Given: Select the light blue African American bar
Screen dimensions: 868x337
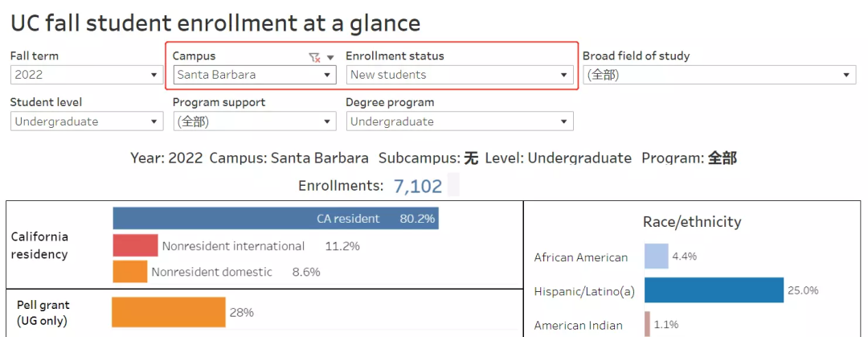Looking at the screenshot, I should [x=656, y=257].
